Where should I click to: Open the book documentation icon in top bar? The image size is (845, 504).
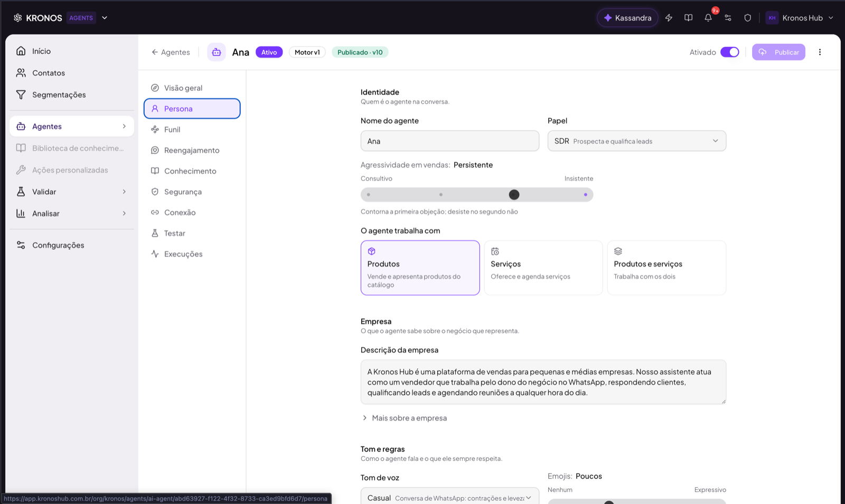[688, 18]
